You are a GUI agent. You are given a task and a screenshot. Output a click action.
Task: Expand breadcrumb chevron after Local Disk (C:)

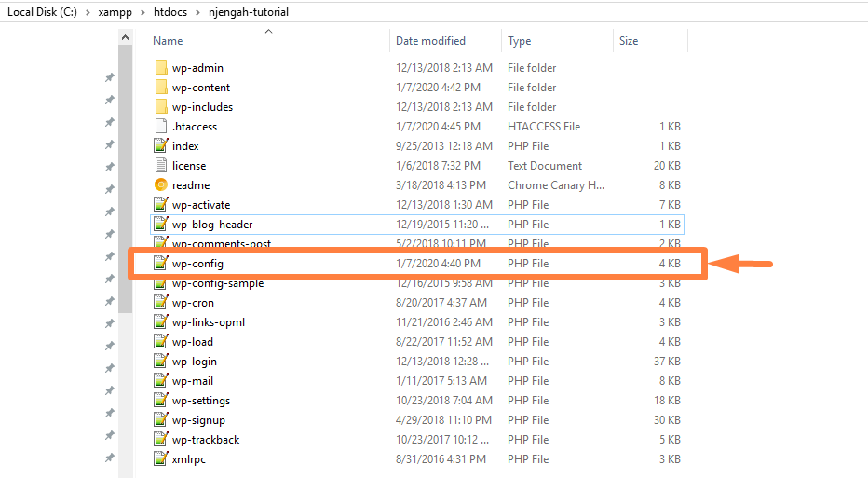tap(88, 12)
